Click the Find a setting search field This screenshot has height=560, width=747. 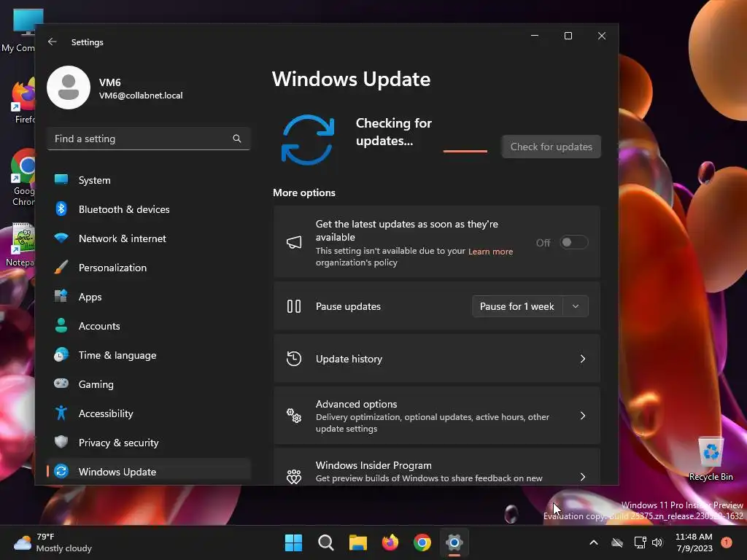[149, 139]
